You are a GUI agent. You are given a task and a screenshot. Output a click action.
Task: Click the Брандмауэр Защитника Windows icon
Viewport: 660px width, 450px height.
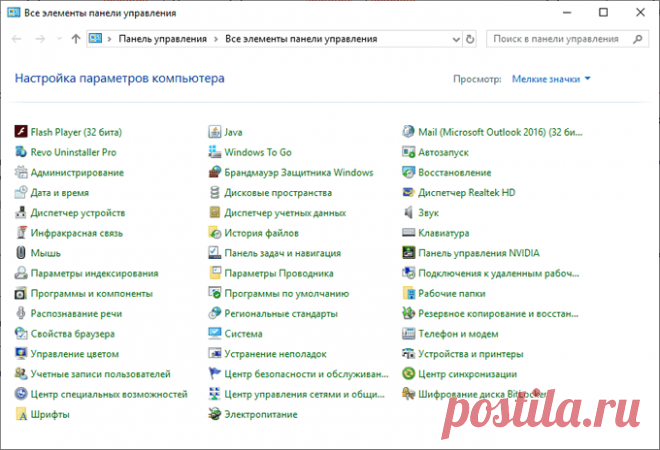(215, 172)
